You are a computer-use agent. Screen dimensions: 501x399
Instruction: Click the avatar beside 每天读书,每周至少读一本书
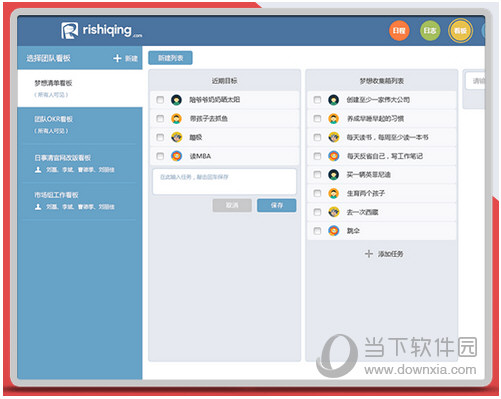pyautogui.click(x=333, y=137)
